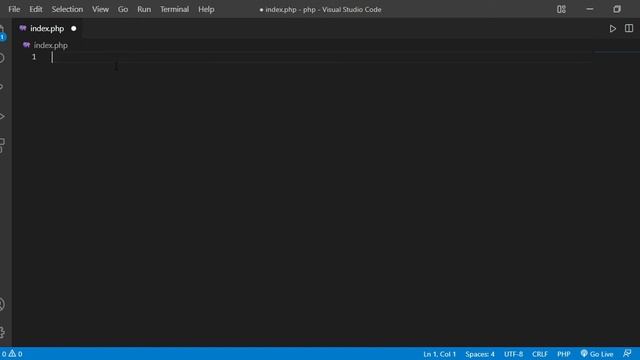
Task: Open Search in the activity bar
Action: pos(2,58)
